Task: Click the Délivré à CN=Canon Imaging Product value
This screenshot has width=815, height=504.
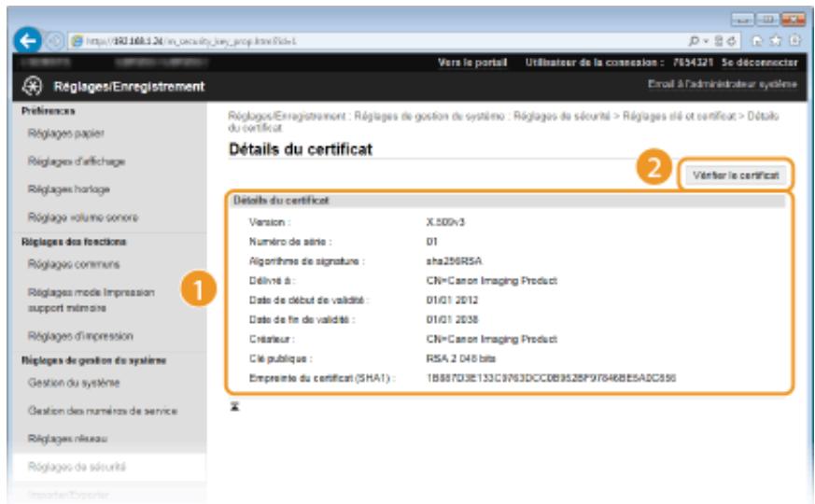Action: pyautogui.click(x=492, y=281)
